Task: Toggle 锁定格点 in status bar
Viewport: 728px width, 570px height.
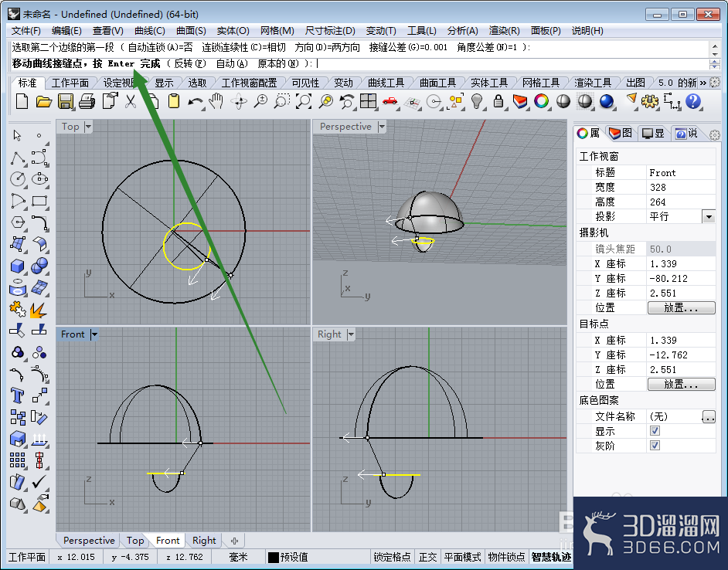Action: (393, 557)
